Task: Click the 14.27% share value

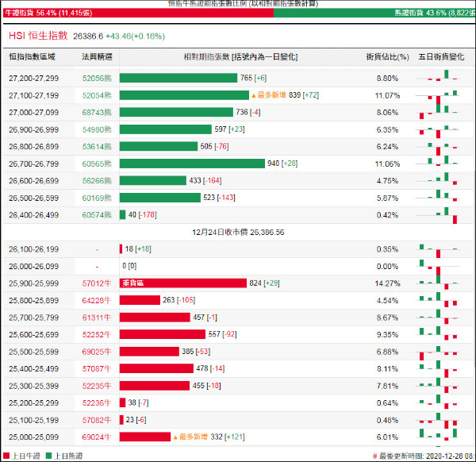Action: pos(387,283)
